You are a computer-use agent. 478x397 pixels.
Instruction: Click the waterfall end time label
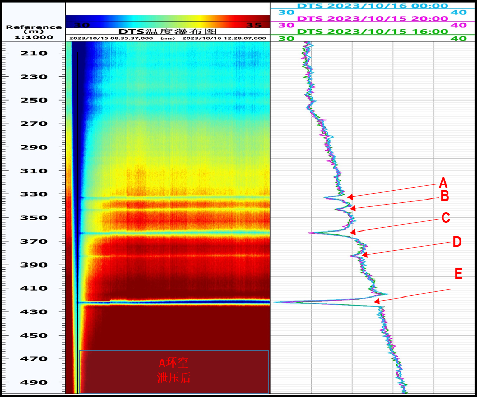pos(224,38)
